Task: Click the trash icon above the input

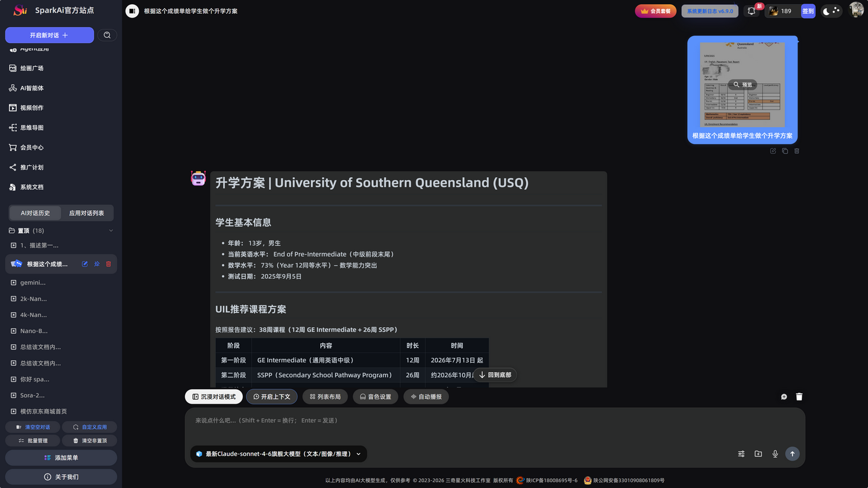Action: coord(799,397)
